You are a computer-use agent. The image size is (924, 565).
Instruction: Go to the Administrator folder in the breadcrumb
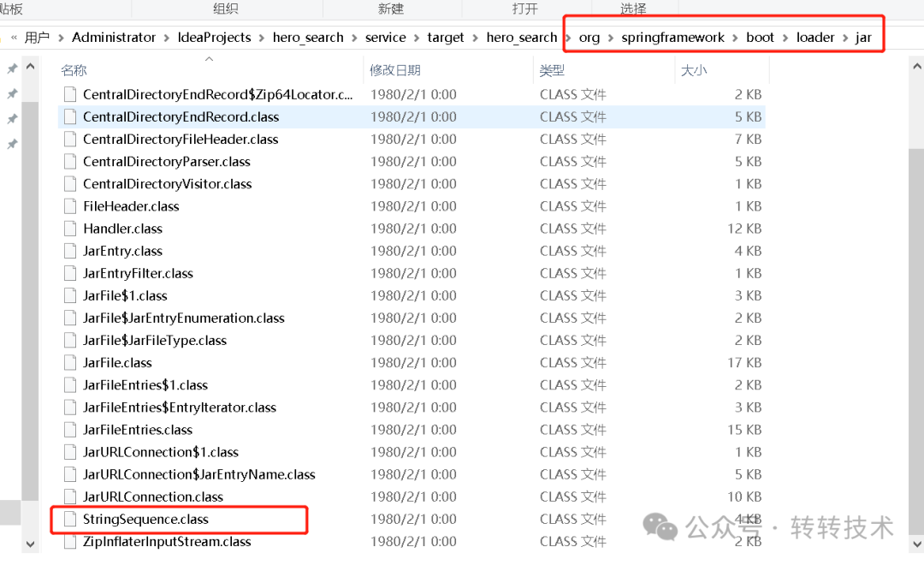[114, 38]
